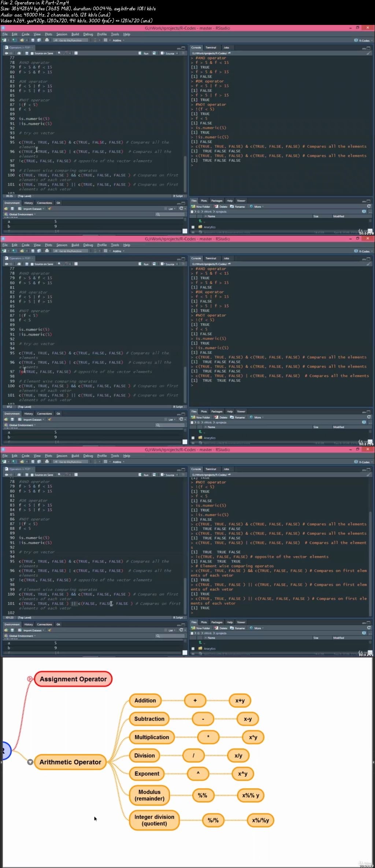This screenshot has height=868, width=375.
Task: Click compile report icon in top frame editor toolbar
Action: pos(76,53)
